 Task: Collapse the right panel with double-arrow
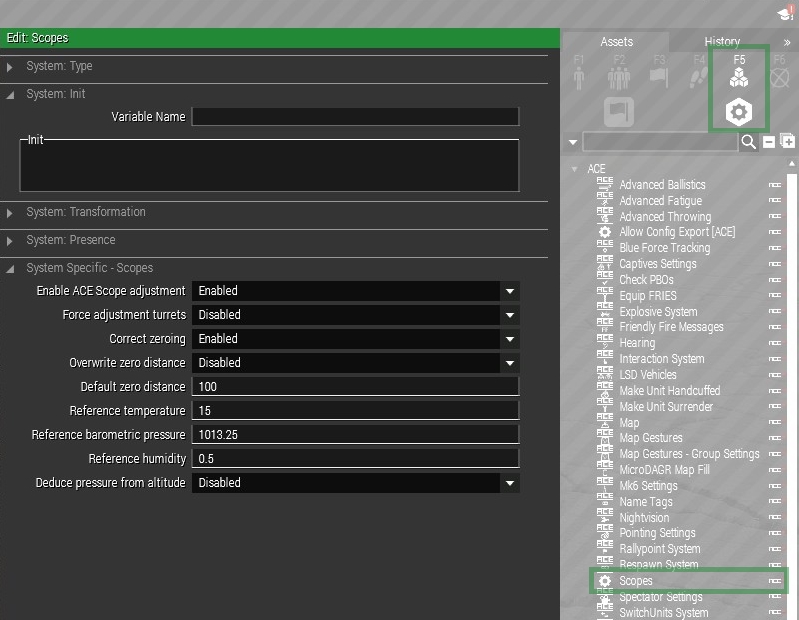tap(787, 43)
